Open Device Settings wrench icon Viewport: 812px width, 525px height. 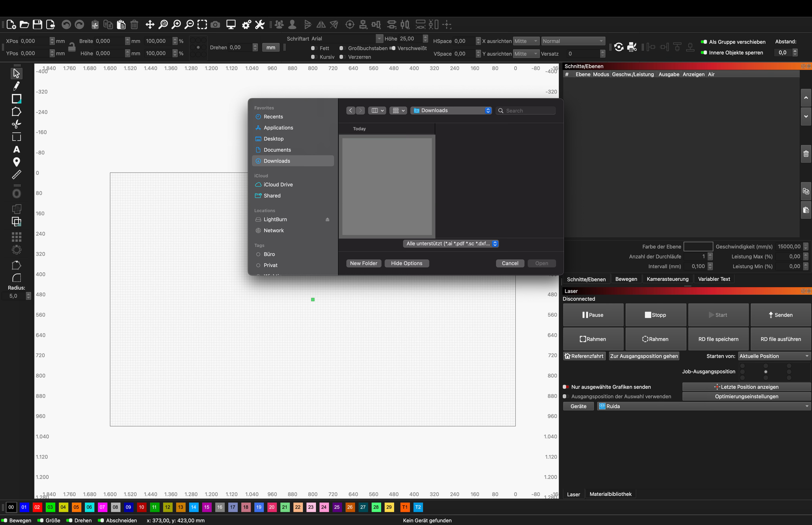(260, 25)
